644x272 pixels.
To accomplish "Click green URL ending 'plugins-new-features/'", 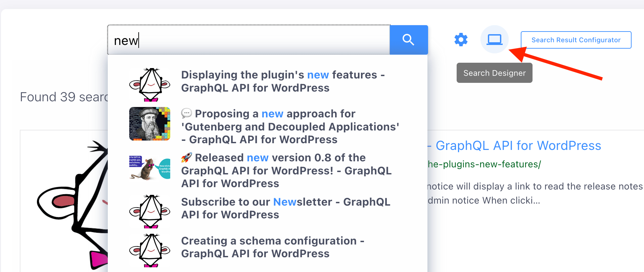I will coord(484,164).
